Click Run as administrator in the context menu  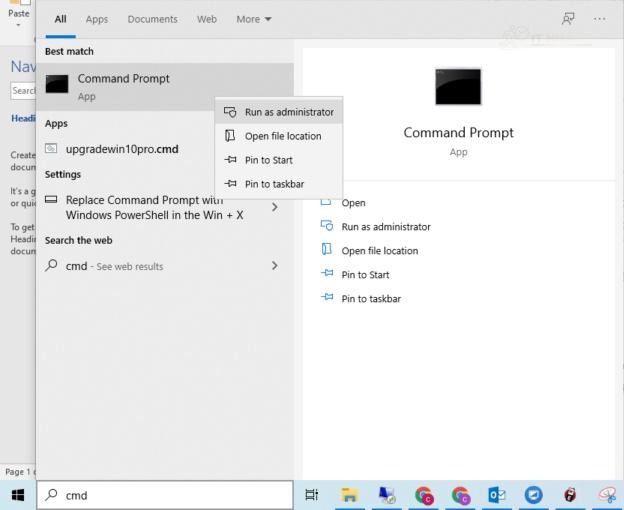click(x=288, y=112)
